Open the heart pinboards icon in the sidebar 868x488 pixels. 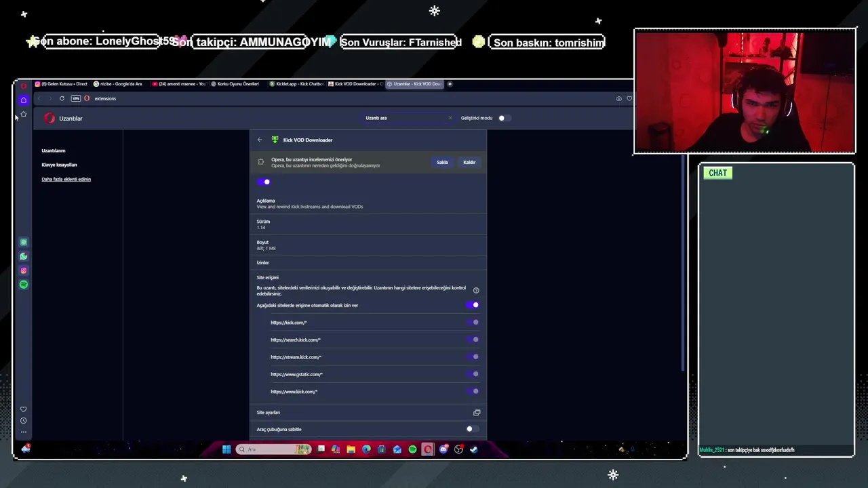pos(24,409)
